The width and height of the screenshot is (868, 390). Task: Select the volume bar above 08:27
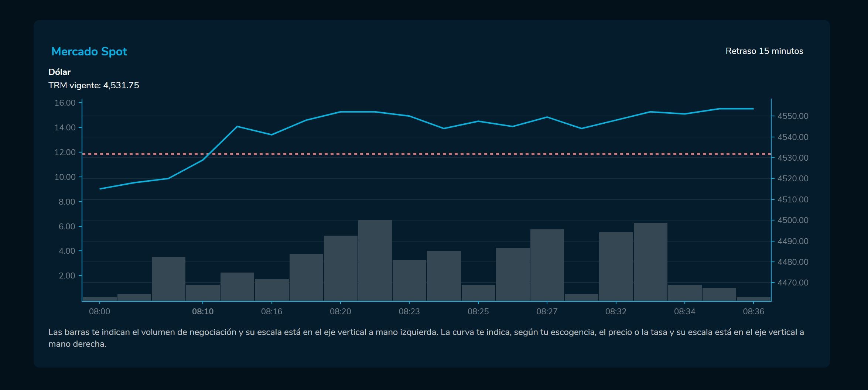click(547, 265)
